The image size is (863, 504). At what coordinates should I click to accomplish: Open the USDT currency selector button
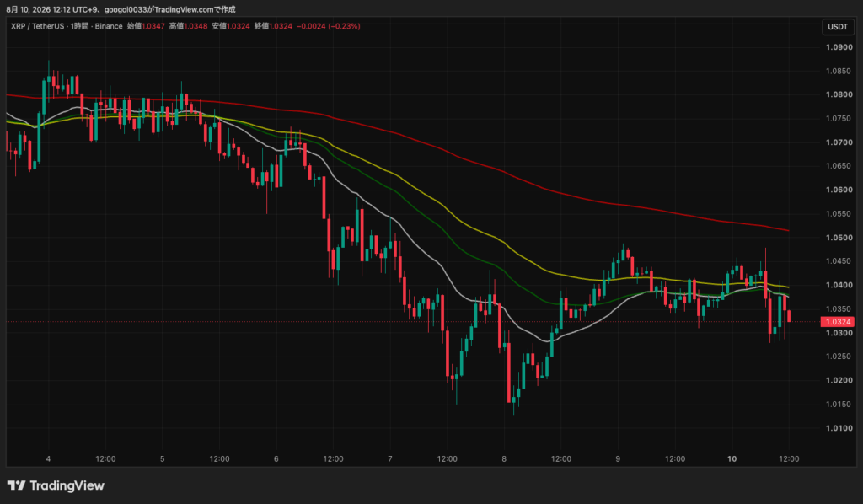838,27
